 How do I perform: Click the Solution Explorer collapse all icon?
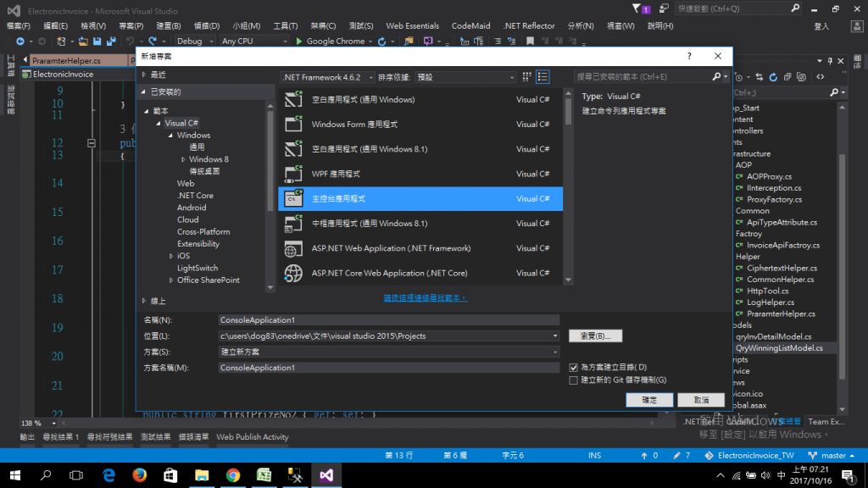coord(787,77)
